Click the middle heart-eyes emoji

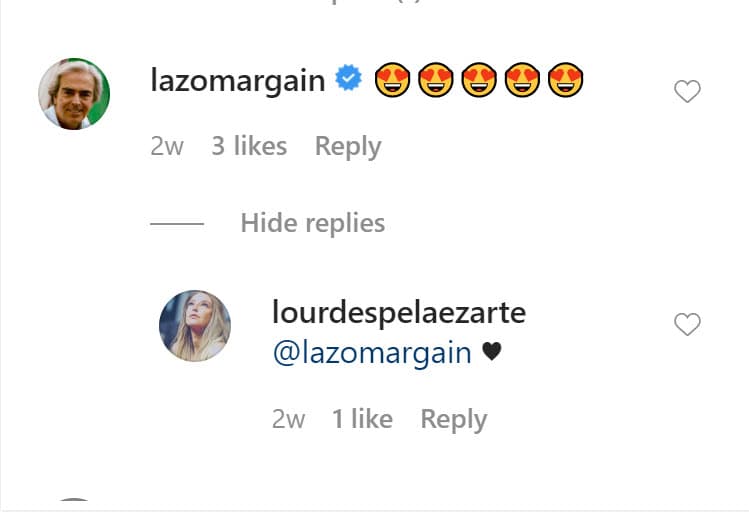479,80
